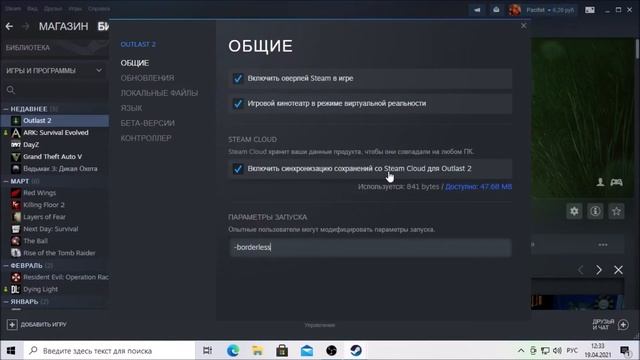The width and height of the screenshot is (640, 360).
Task: Open the account name dropdown
Action: pos(550,10)
